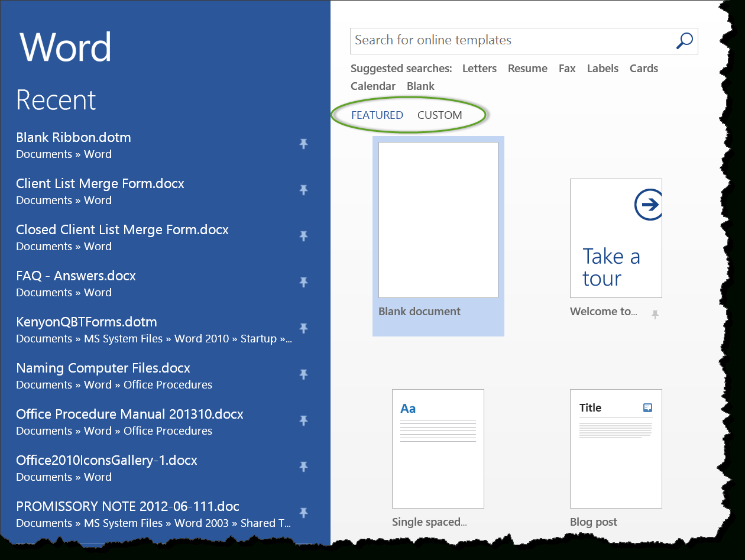Pin Closed Client List Merge Form.docx
The height and width of the screenshot is (560, 745).
tap(303, 237)
